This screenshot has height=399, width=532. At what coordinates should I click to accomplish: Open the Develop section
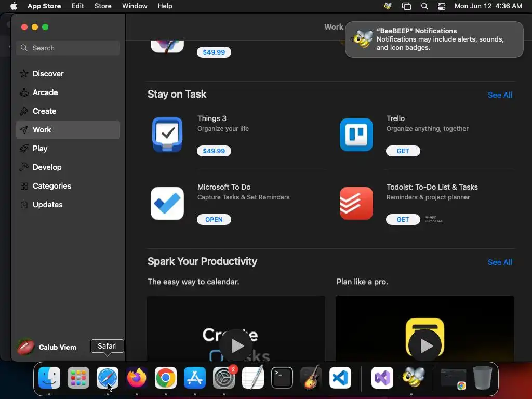pyautogui.click(x=68, y=167)
